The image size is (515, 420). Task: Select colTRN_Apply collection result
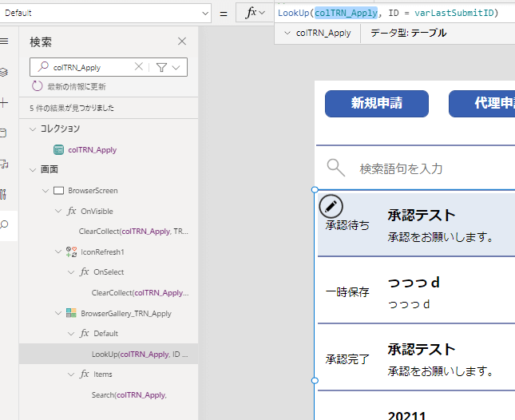[x=93, y=150]
